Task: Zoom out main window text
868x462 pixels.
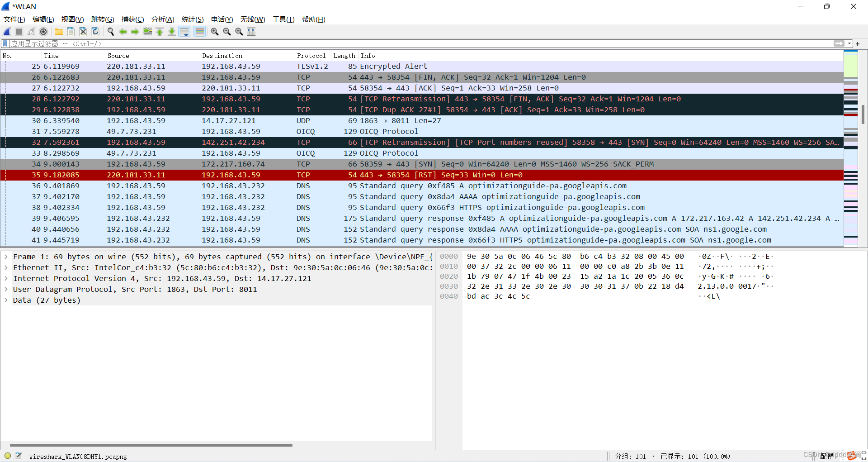Action: [x=227, y=32]
